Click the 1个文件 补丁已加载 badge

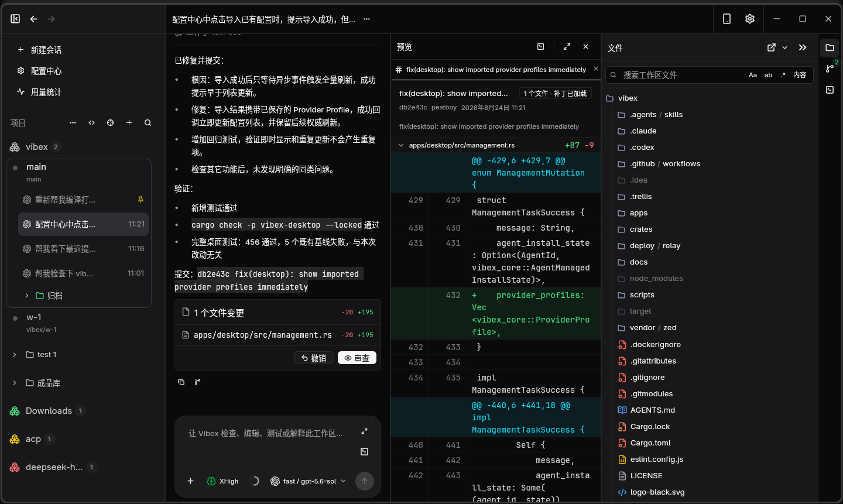[555, 94]
